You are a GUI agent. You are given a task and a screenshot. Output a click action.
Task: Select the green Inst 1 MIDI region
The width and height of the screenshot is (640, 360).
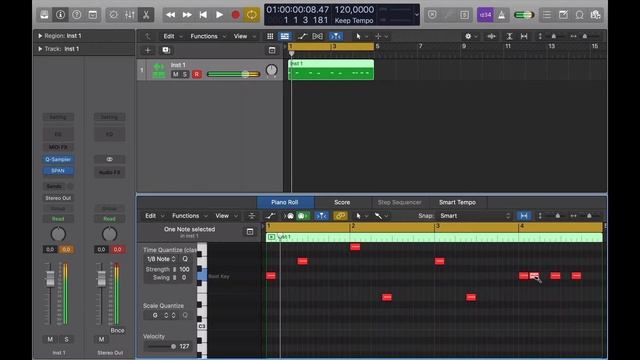[x=331, y=69]
